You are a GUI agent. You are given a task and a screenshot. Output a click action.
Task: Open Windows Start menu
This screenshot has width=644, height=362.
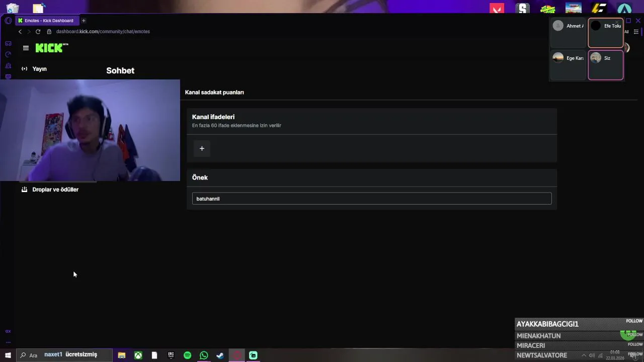click(x=8, y=355)
